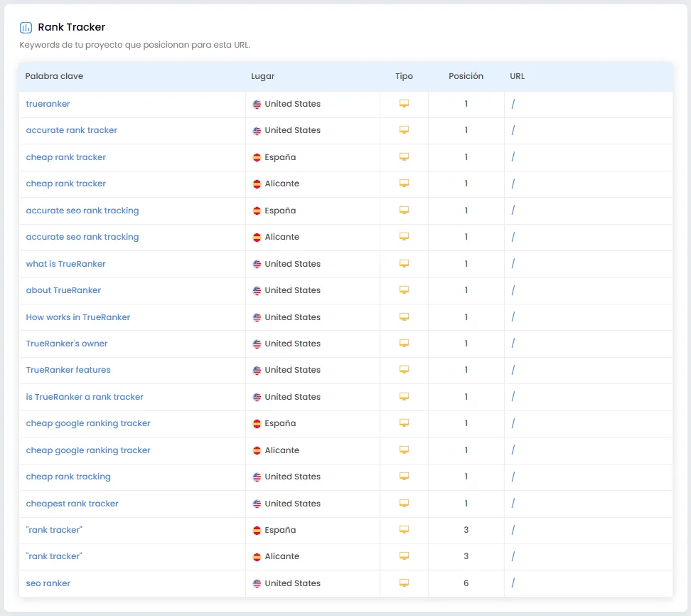Click desktop icon in cheap rank tracking row

tap(404, 477)
